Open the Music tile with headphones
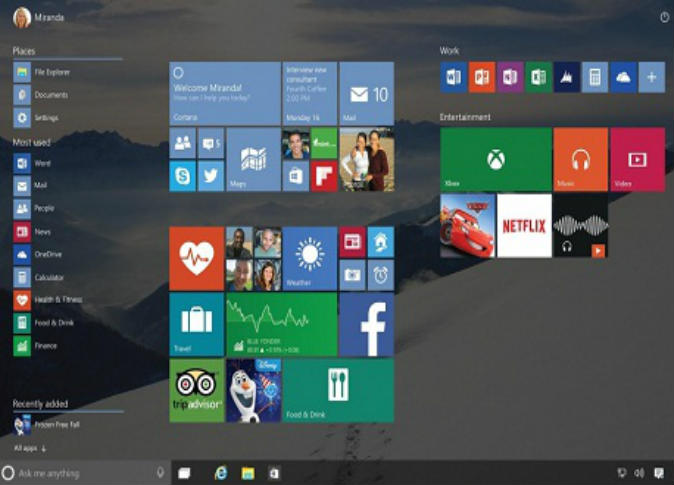 coord(581,159)
